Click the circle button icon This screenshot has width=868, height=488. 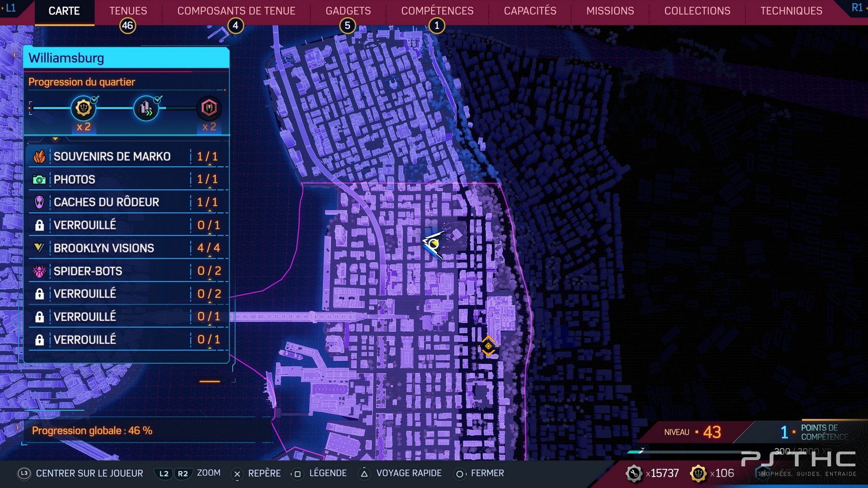pyautogui.click(x=459, y=474)
